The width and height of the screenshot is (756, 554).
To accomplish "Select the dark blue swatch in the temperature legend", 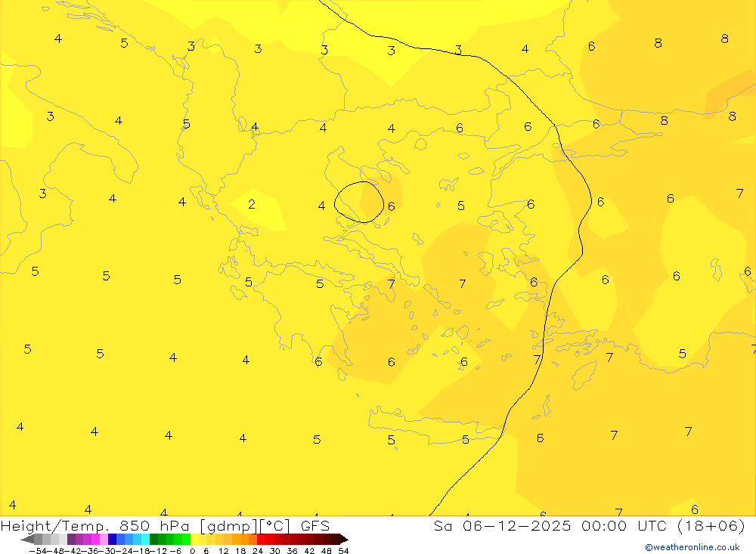I will click(x=112, y=539).
